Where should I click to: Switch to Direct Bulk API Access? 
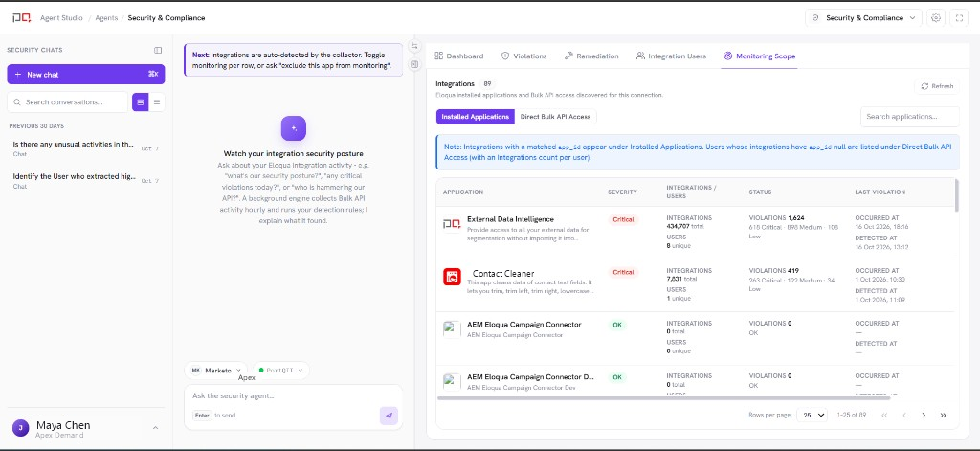[x=556, y=117]
